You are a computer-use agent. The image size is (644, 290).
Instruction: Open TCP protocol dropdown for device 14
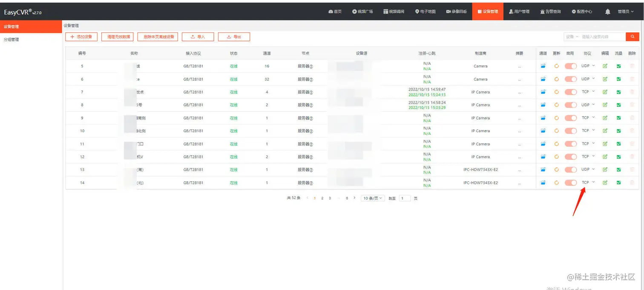588,183
